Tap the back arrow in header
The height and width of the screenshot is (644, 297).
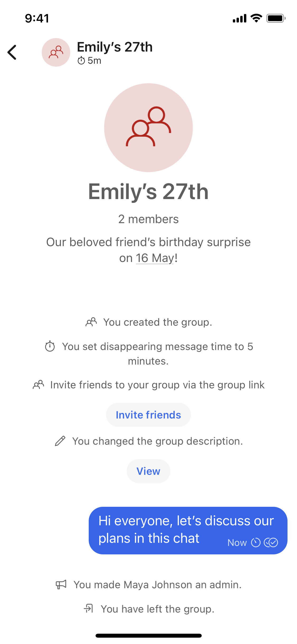coord(12,52)
